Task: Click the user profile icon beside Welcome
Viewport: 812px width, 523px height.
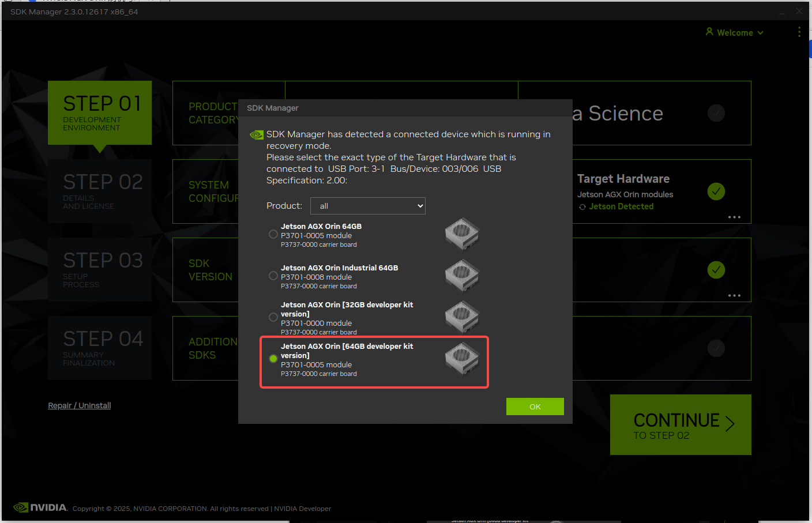Action: click(709, 32)
